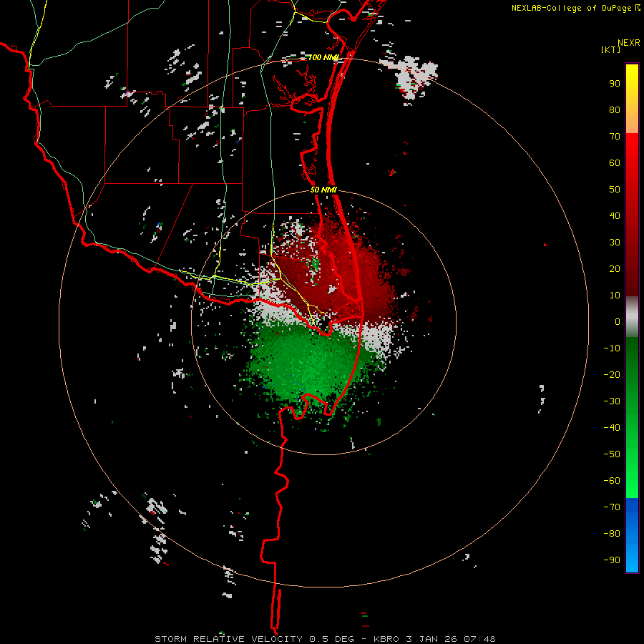644x644 pixels.
Task: Click the 40 value on velocity scale
Action: (x=615, y=216)
